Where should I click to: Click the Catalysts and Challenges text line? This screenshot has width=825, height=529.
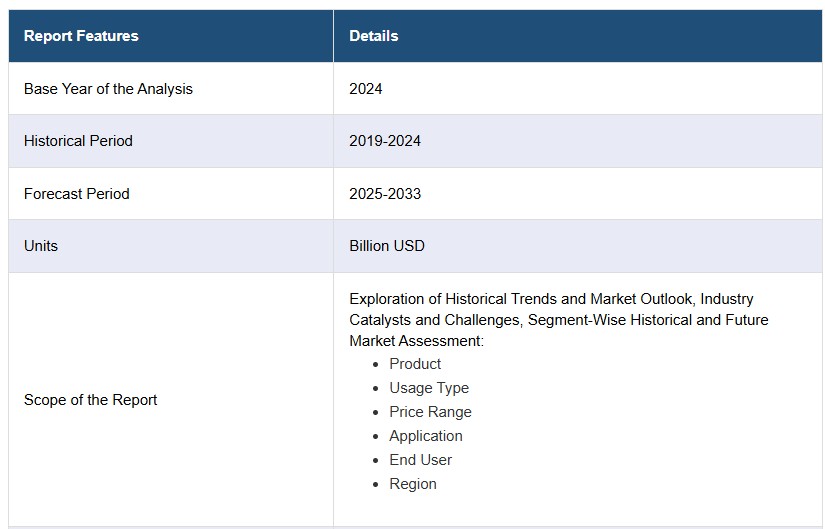coord(559,320)
